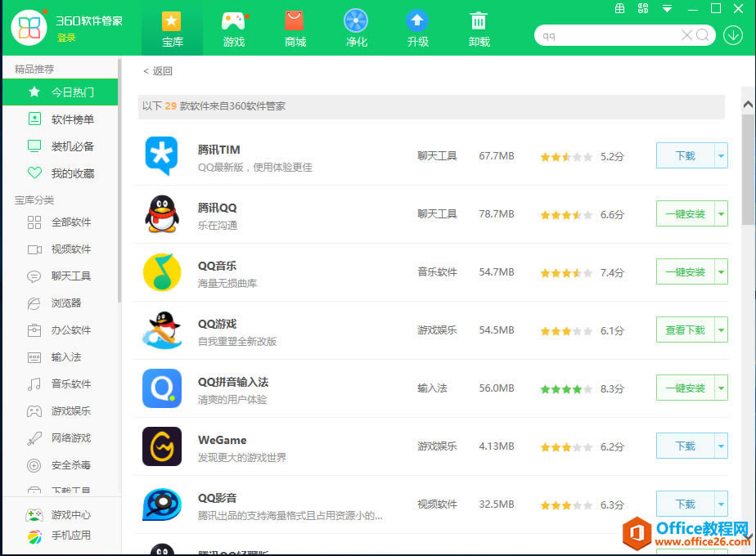Open 游戏中心 at sidebar bottom
The width and height of the screenshot is (756, 556).
58,515
